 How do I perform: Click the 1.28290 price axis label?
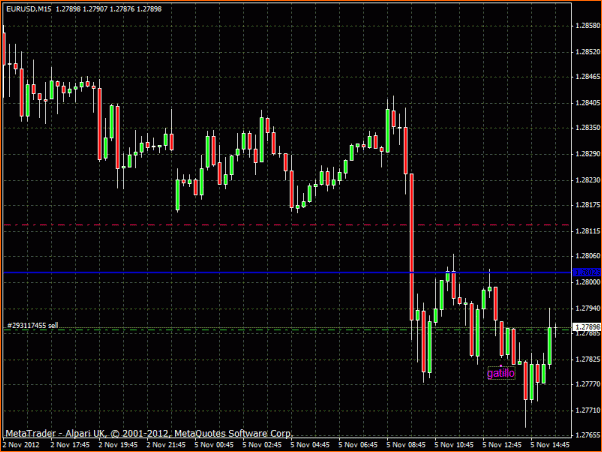coord(587,154)
